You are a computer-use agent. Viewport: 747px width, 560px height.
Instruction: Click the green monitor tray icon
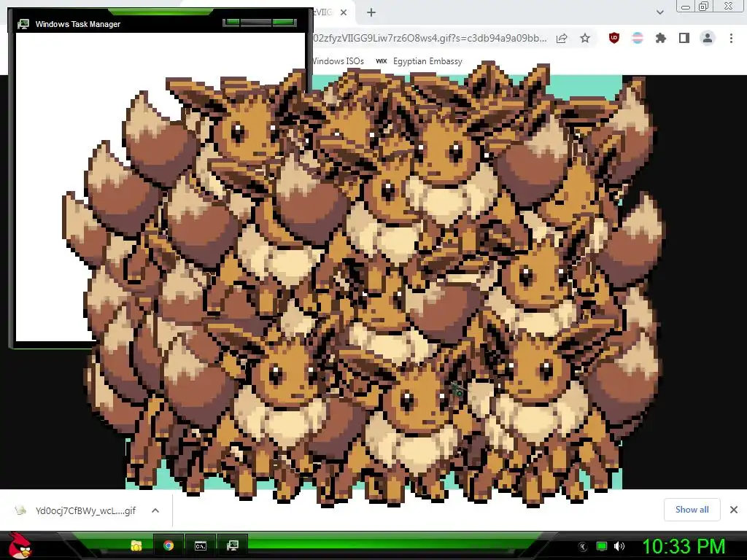point(602,546)
